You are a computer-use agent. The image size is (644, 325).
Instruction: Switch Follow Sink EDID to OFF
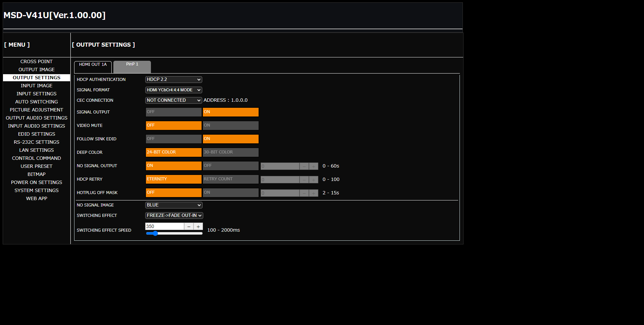(173, 139)
